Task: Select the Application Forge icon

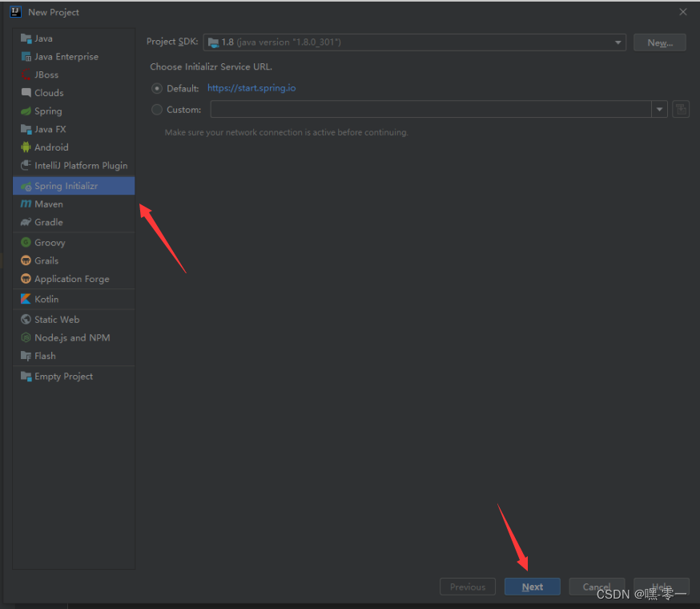Action: [x=26, y=279]
